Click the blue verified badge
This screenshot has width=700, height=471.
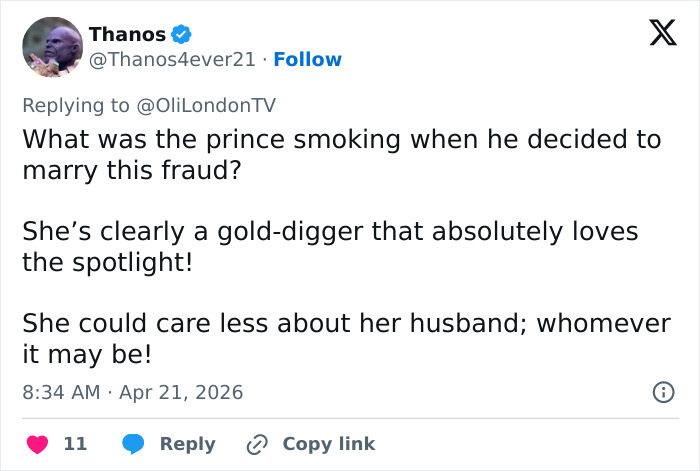[181, 35]
